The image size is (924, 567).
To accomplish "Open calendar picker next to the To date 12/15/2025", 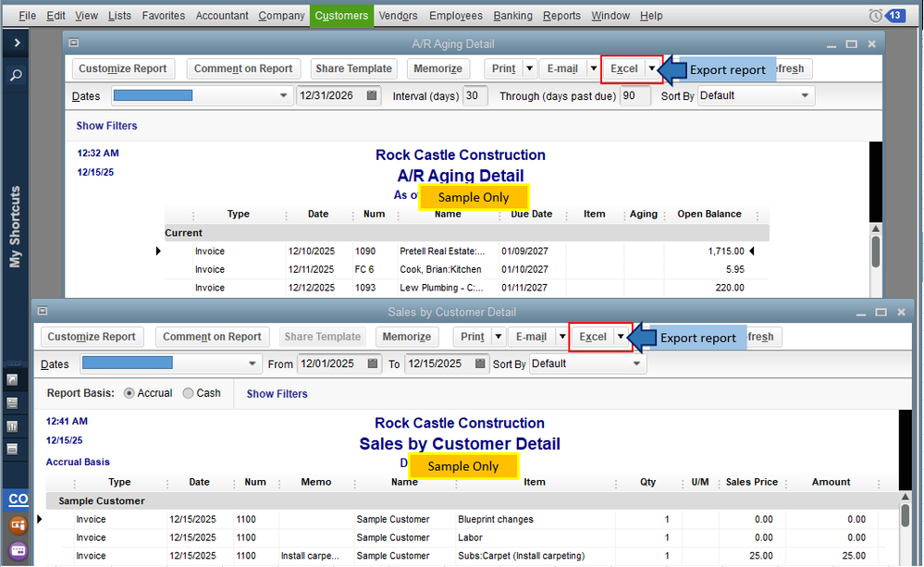I will [x=478, y=364].
